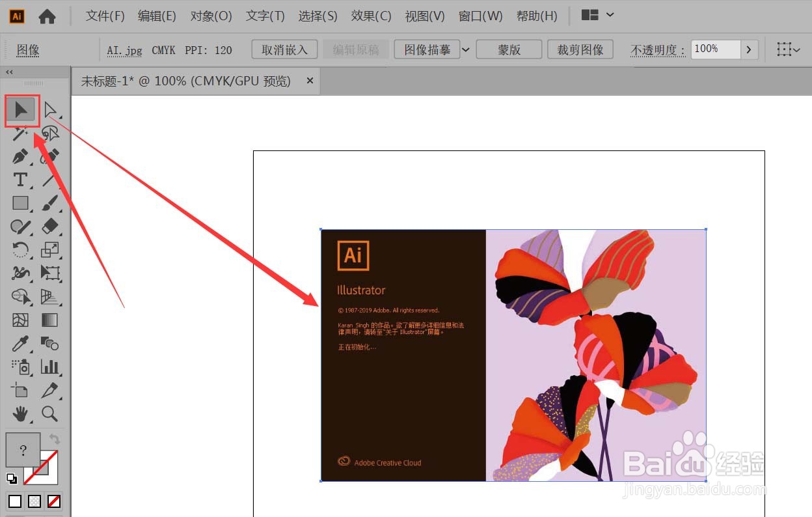Set paint mode to Color
The image size is (812, 517).
15,501
